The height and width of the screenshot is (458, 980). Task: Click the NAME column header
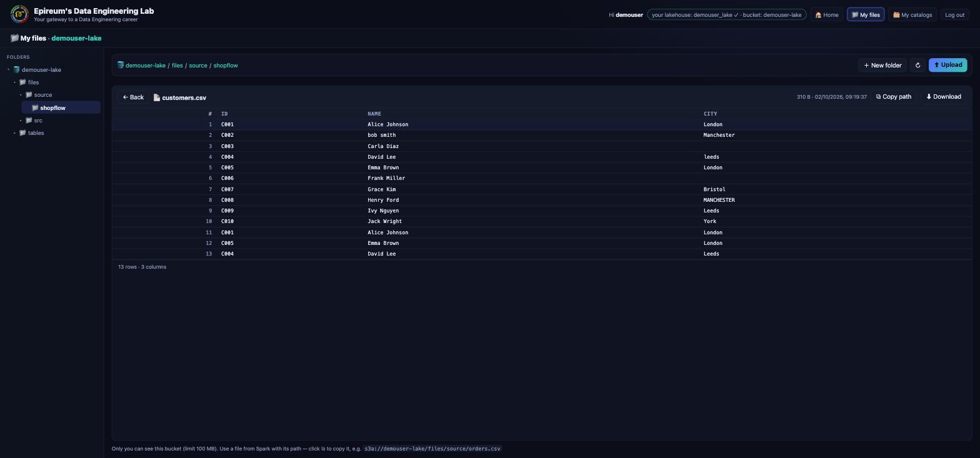click(x=374, y=114)
